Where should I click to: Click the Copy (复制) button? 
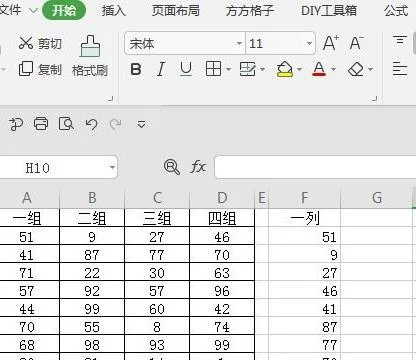pos(40,69)
